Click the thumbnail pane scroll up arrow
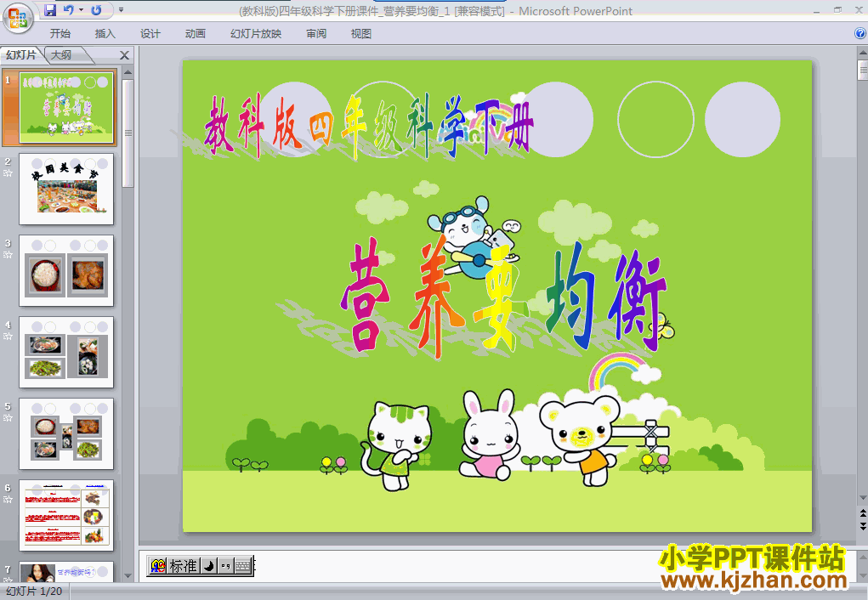This screenshot has width=868, height=600. (128, 72)
